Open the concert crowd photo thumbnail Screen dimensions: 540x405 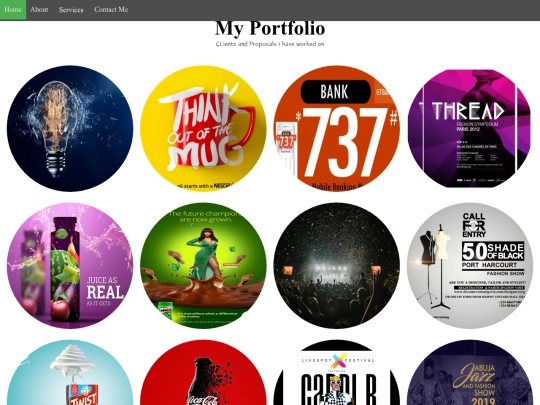[337, 266]
